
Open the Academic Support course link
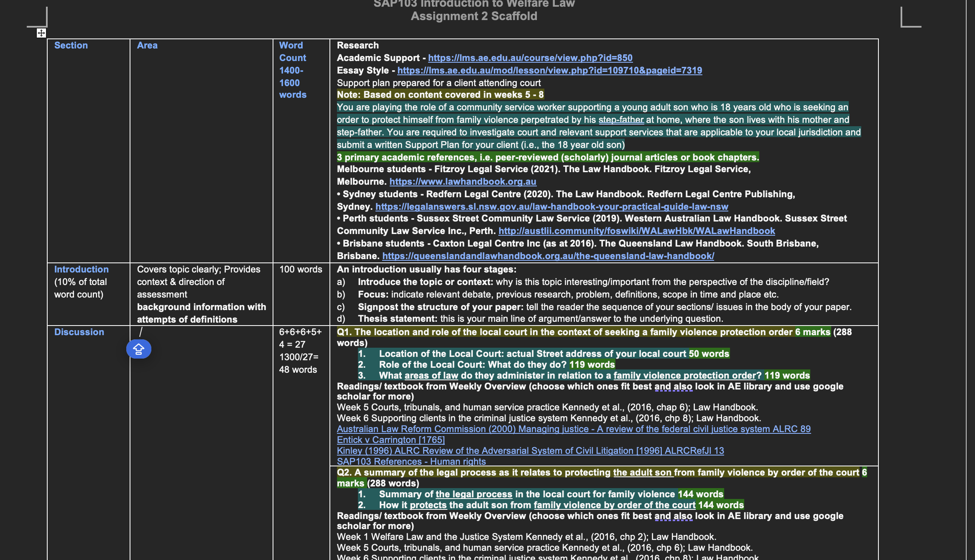(530, 58)
